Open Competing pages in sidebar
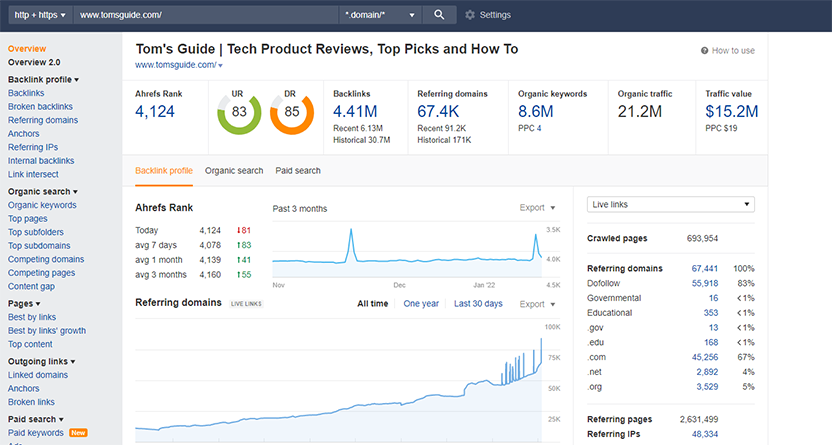Screen dimensions: 832x445 point(41,273)
